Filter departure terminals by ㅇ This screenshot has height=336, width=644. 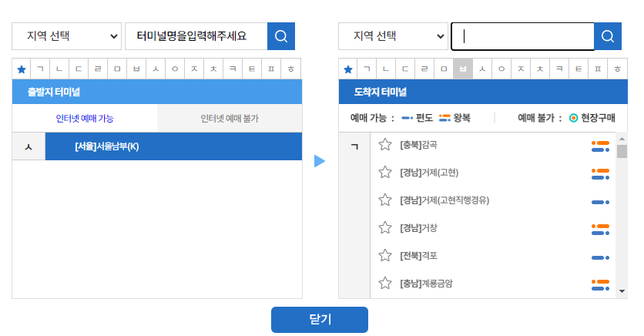pos(176,69)
